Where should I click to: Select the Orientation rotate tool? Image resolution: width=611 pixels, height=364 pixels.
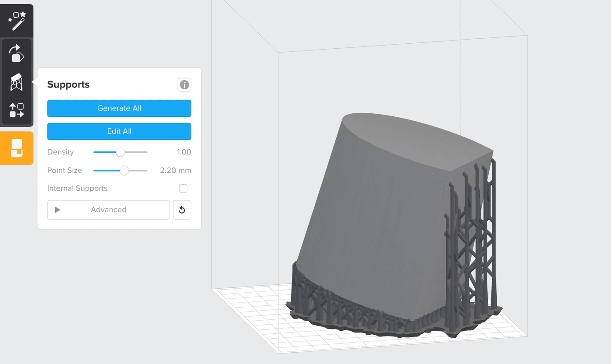tap(17, 53)
